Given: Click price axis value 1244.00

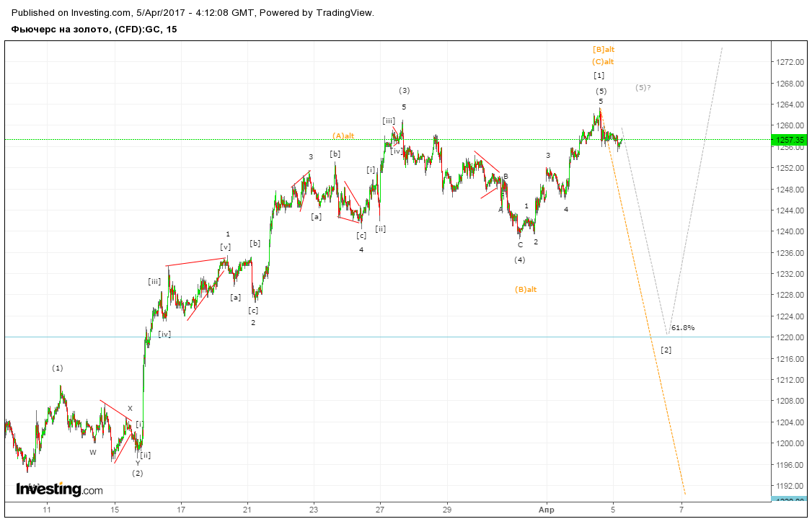Looking at the screenshot, I should [x=789, y=210].
